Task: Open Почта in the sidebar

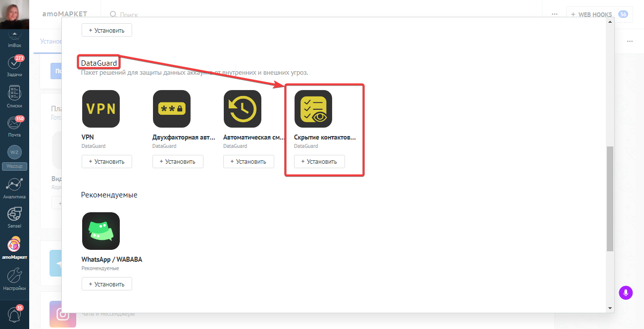Action: (x=14, y=127)
